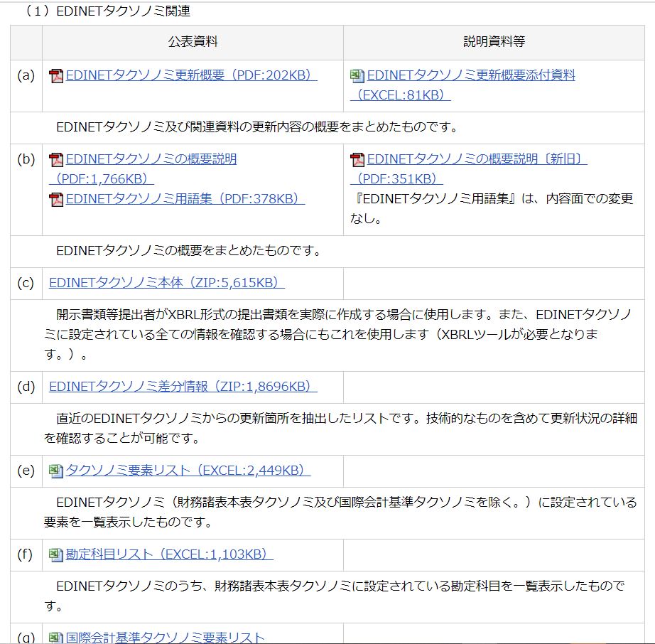Click Excel icon beside 国際会計基準タクソノミ要素リスト
The width and height of the screenshot is (655, 644).
point(56,638)
